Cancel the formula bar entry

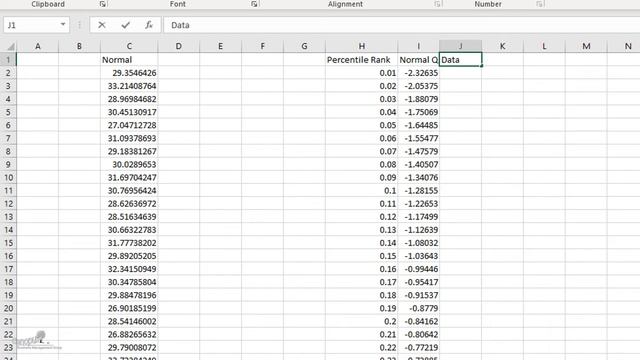tap(102, 25)
